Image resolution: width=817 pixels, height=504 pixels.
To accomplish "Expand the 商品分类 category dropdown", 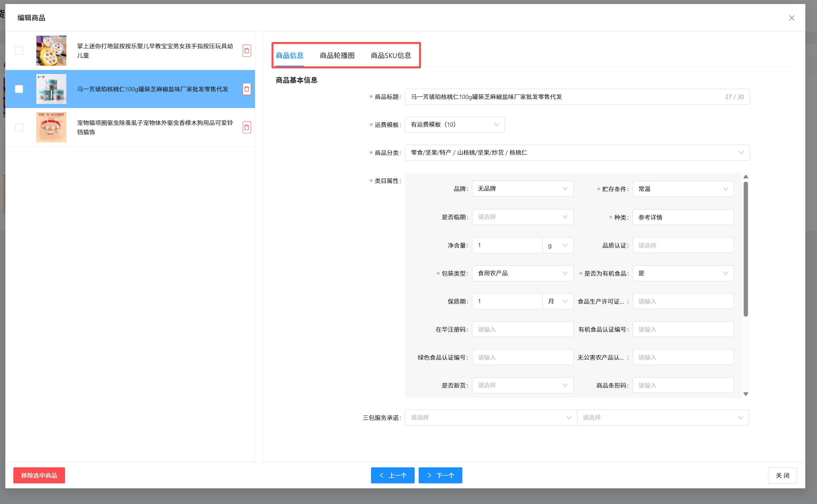I will coord(577,153).
